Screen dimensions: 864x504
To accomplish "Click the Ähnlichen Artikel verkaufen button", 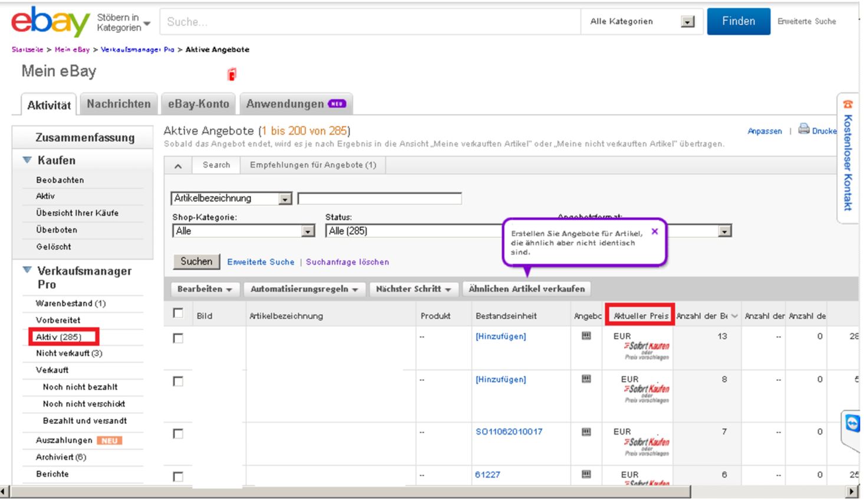I will [x=526, y=289].
